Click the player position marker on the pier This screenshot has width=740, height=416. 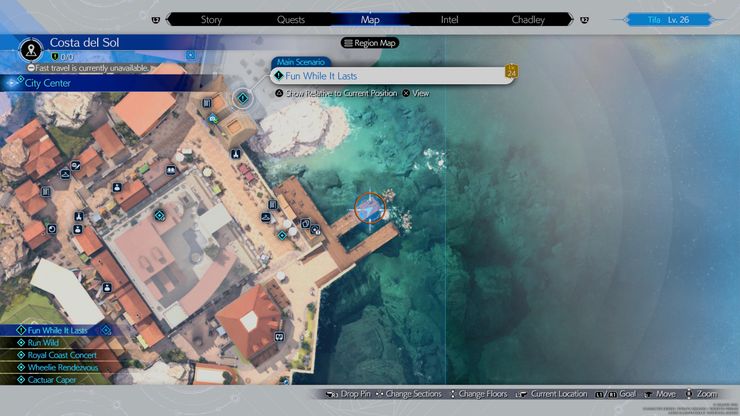[x=370, y=208]
